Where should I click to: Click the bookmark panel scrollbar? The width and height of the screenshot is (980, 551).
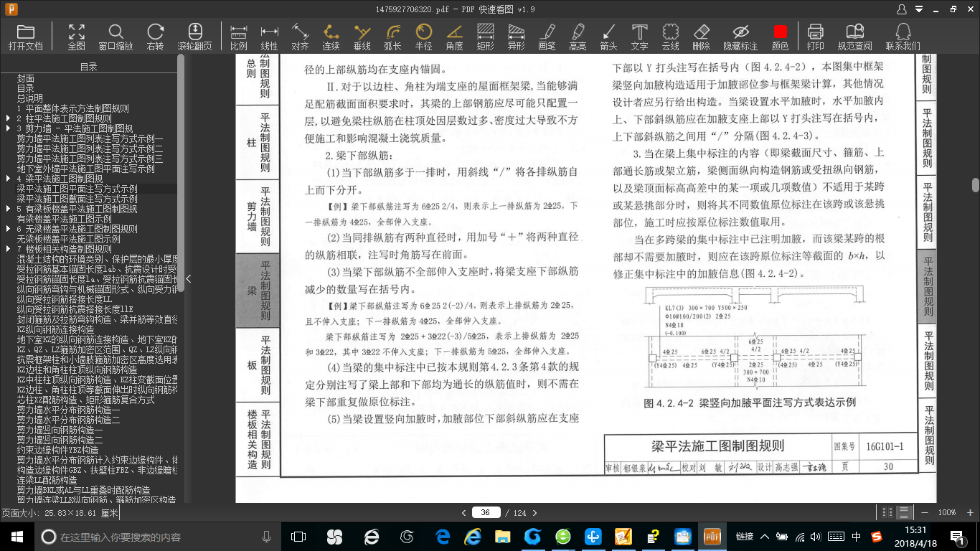pyautogui.click(x=181, y=172)
